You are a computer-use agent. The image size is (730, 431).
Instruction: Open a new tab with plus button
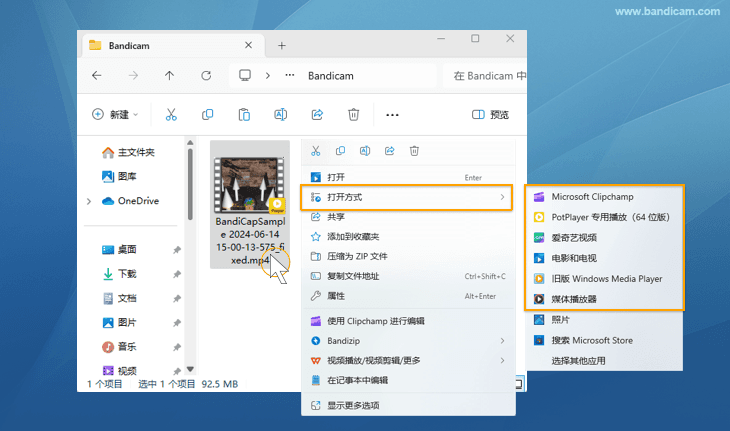(x=282, y=46)
